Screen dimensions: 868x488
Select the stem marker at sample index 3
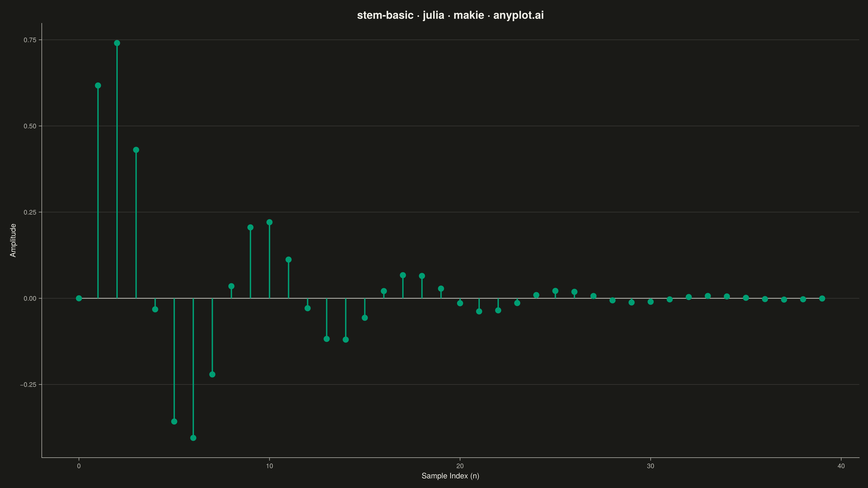point(136,150)
